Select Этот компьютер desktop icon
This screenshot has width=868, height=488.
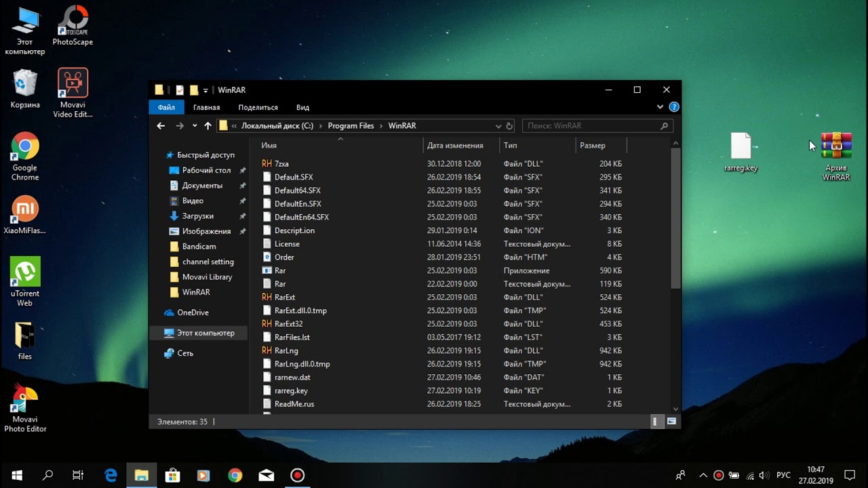(x=25, y=30)
